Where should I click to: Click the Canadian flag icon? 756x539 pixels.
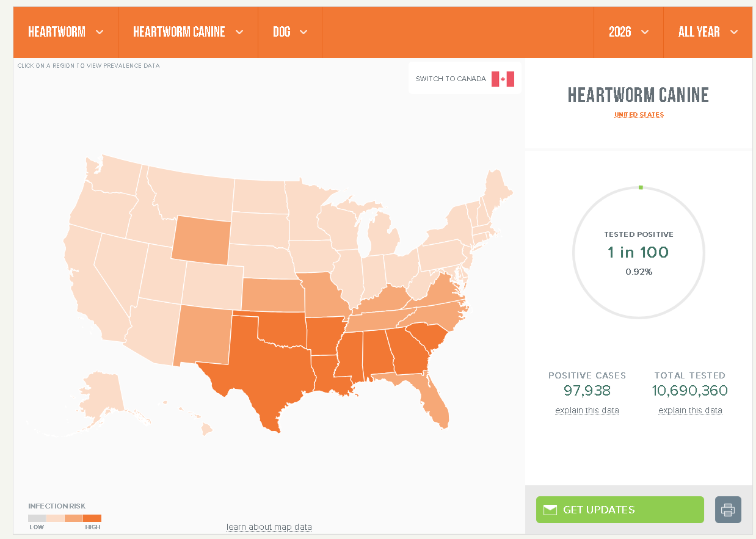[x=503, y=79]
